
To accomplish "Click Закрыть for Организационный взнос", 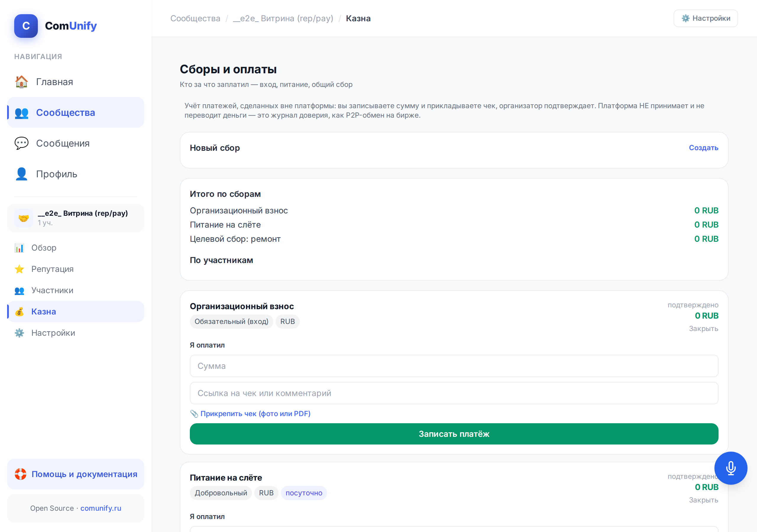I will coord(703,329).
